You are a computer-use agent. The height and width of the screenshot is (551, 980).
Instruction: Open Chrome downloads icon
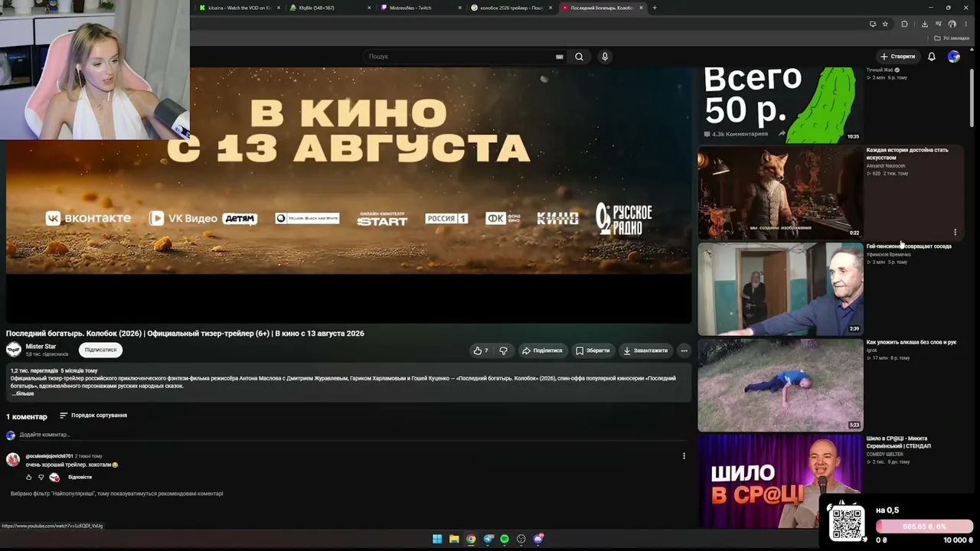point(924,24)
